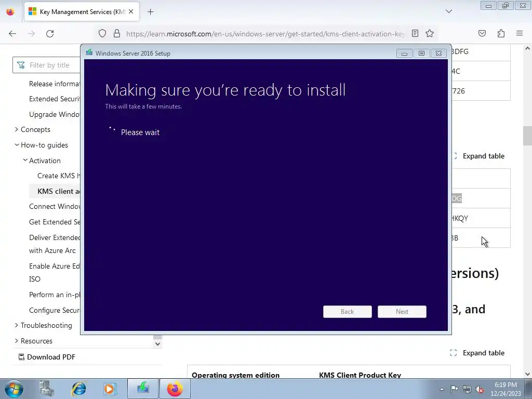Click the page scrollbar up arrow
Screen dimensions: 532x399
(x=527, y=48)
